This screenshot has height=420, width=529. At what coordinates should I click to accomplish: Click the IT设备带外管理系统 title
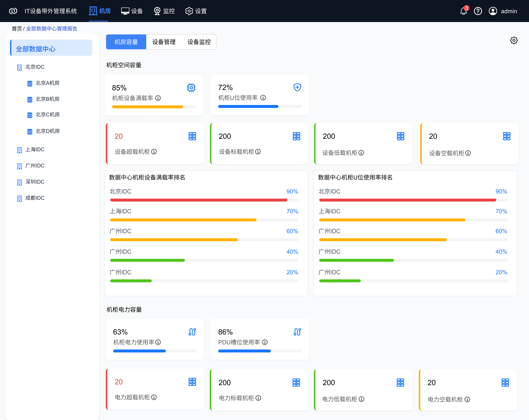pyautogui.click(x=51, y=11)
